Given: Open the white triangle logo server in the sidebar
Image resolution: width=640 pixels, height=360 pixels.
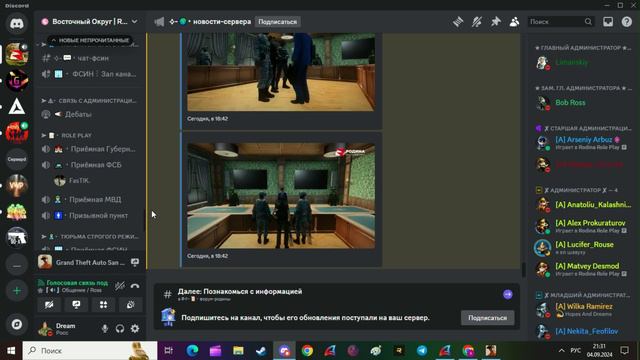Looking at the screenshot, I should point(17,107).
